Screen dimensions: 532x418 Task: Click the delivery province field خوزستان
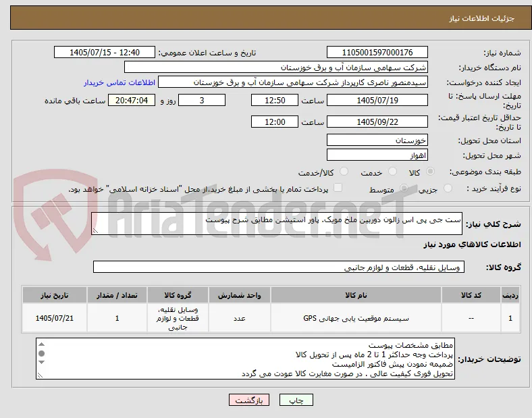[377, 140]
